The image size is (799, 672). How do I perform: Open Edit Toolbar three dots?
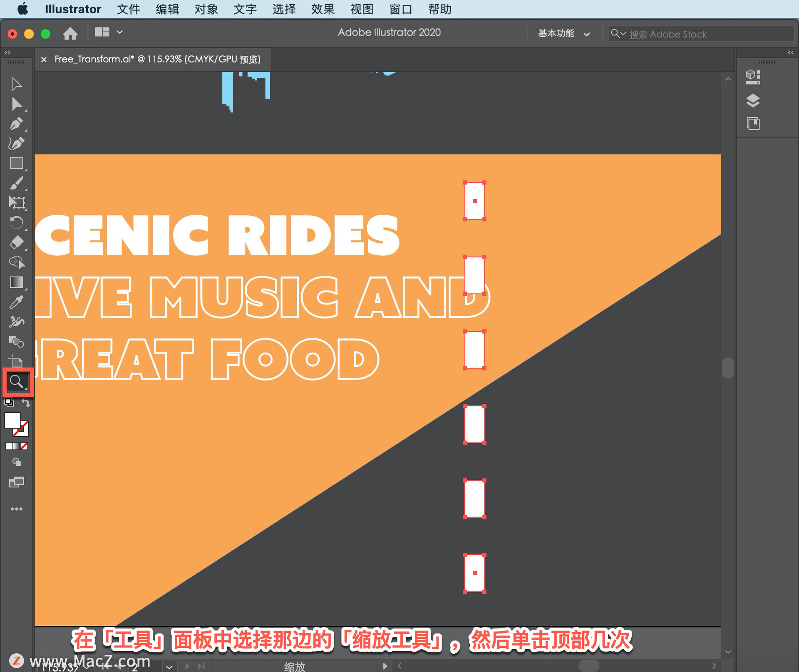click(x=17, y=509)
